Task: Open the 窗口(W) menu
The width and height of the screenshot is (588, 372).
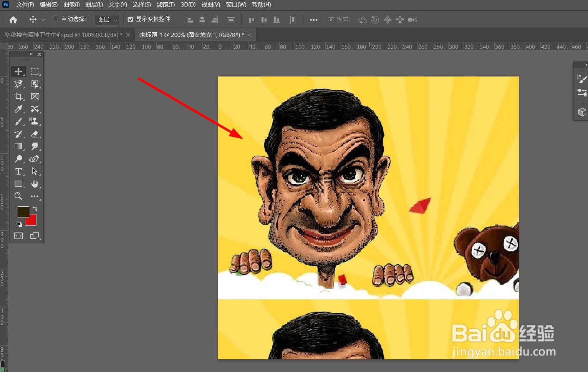Action: pyautogui.click(x=236, y=5)
